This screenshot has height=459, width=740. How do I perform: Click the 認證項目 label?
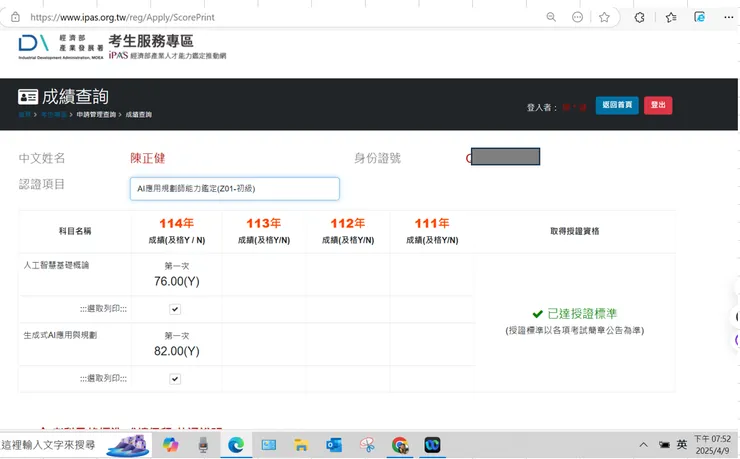(42, 184)
